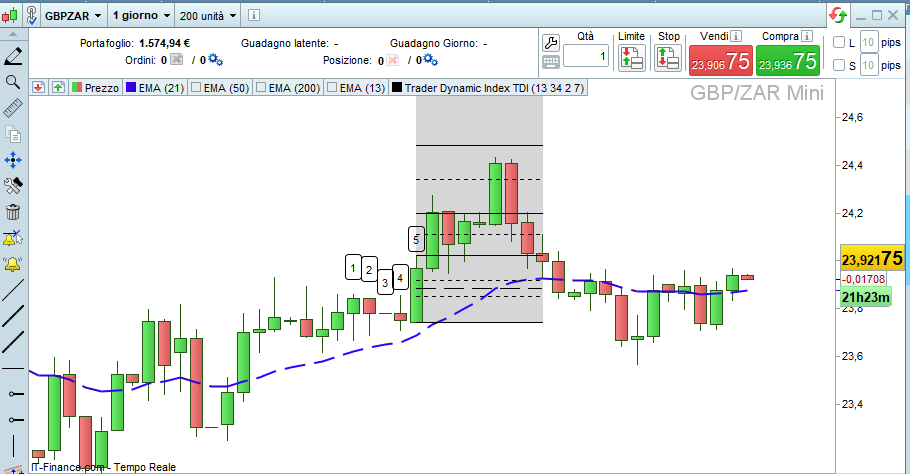
Task: Open the gear settings in Posizione row
Action: click(x=431, y=60)
